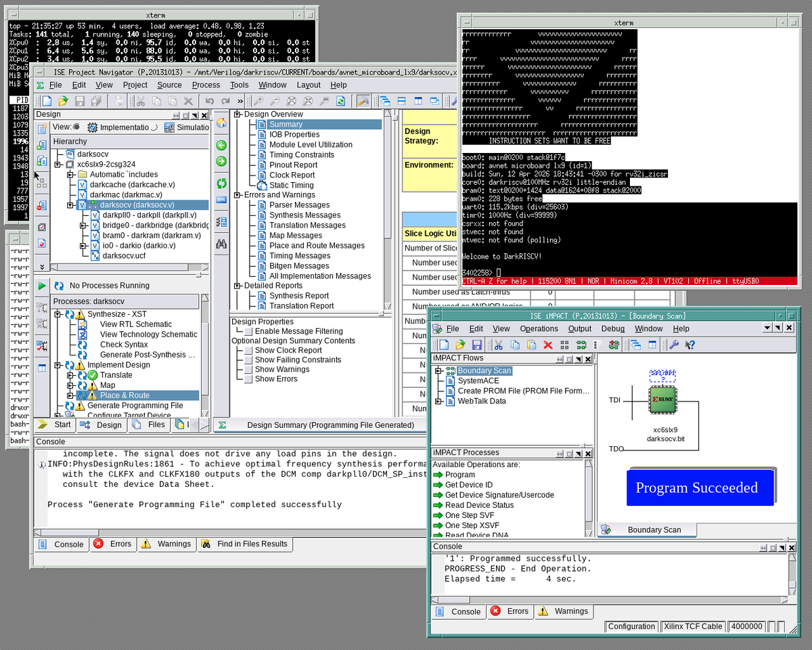Expand the Map process node

point(70,385)
